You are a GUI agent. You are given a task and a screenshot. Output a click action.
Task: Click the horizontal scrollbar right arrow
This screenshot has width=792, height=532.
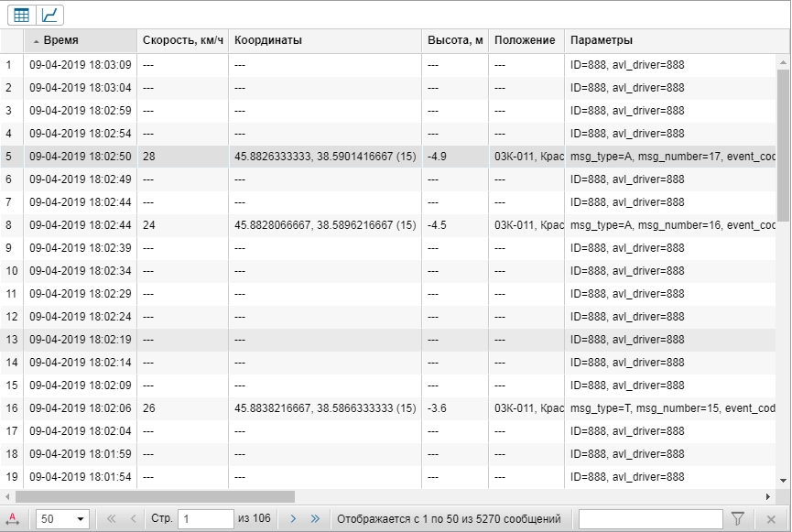[x=768, y=497]
